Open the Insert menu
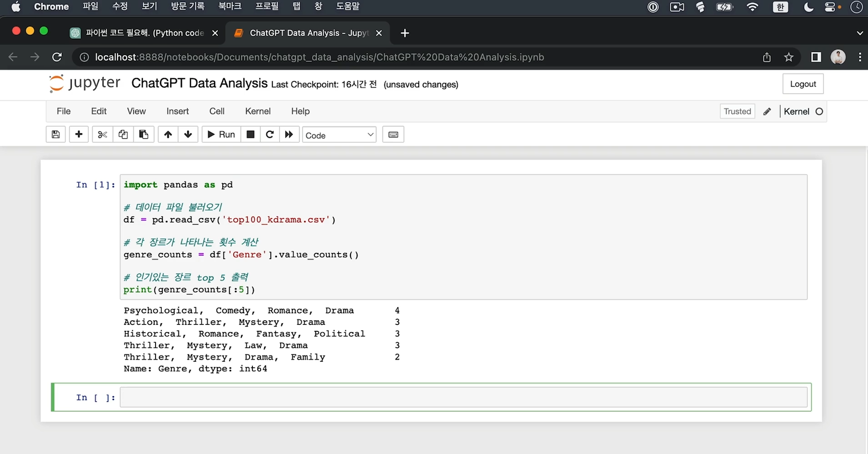 point(177,111)
